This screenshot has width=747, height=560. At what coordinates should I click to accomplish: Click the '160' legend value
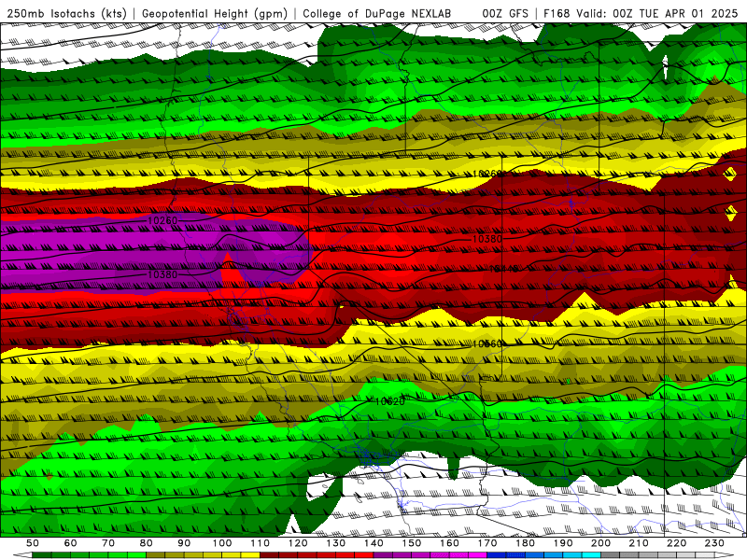(x=449, y=543)
